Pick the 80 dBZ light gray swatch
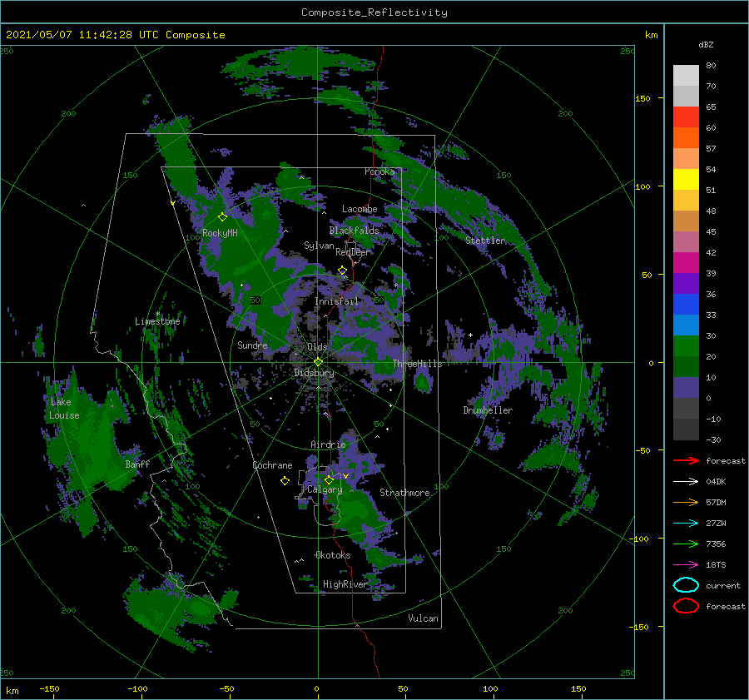 (x=686, y=75)
